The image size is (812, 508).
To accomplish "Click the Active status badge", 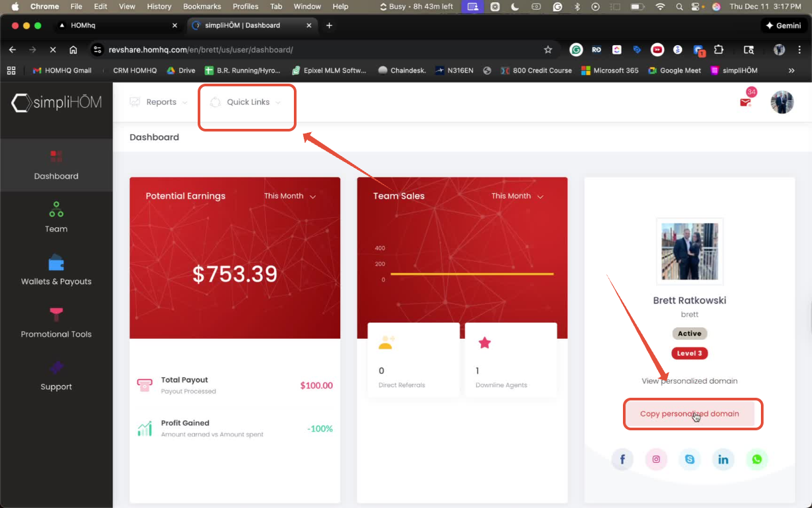I will point(689,333).
